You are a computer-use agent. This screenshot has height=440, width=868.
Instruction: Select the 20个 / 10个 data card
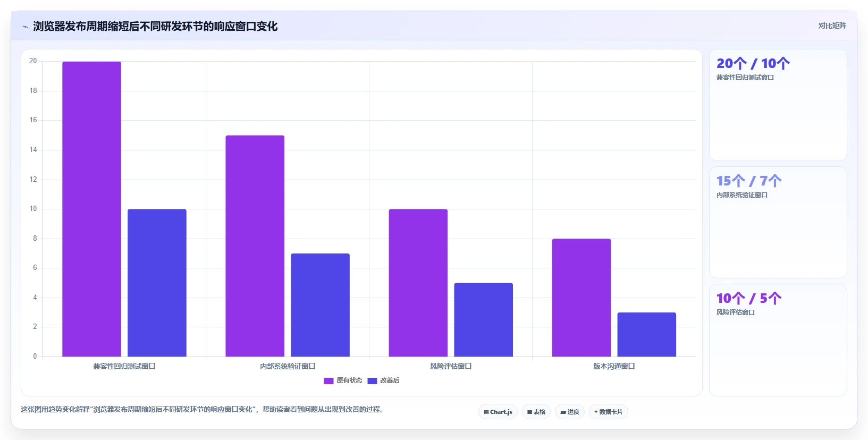[778, 105]
